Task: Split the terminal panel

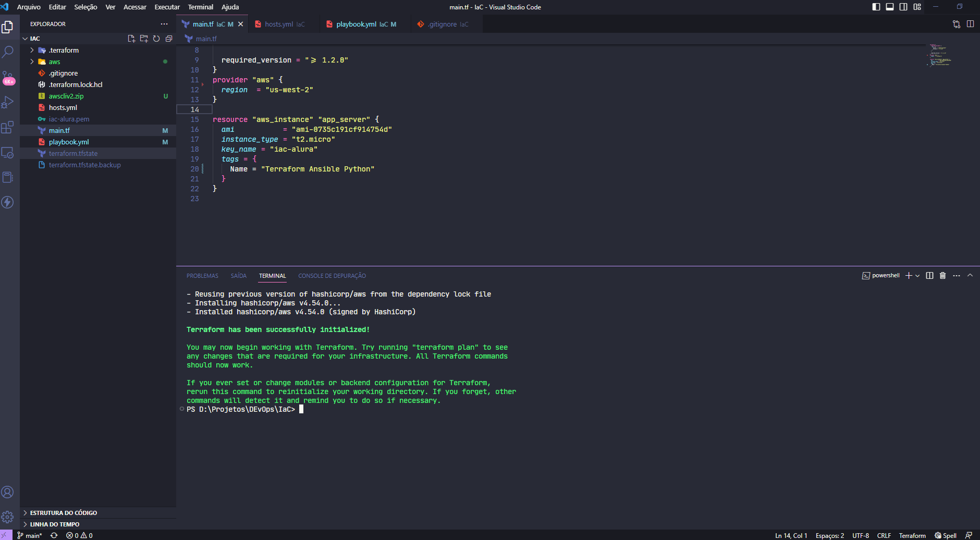Action: click(x=929, y=276)
